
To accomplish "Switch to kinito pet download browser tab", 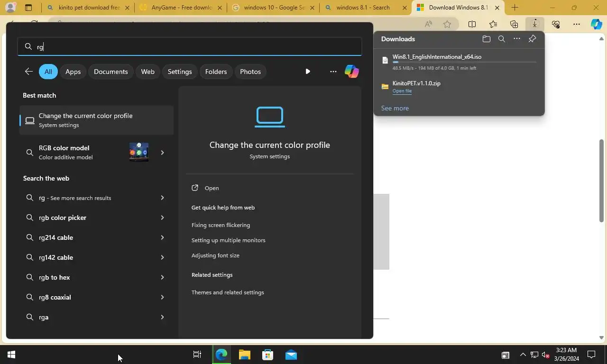I will [x=88, y=8].
